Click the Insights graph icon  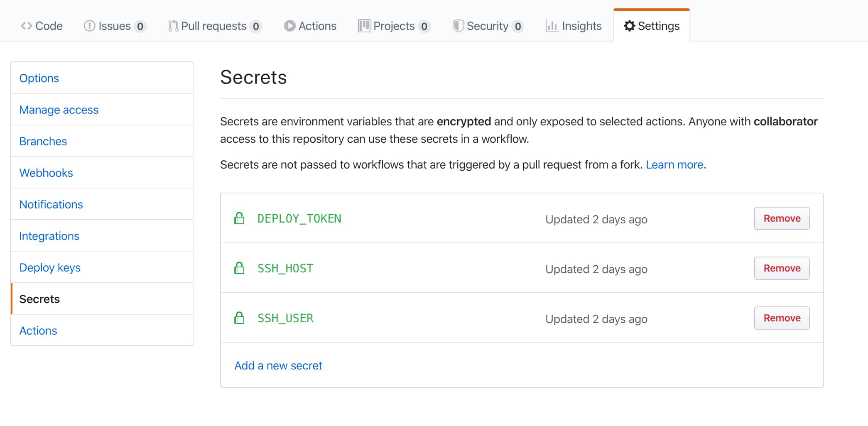coord(552,26)
